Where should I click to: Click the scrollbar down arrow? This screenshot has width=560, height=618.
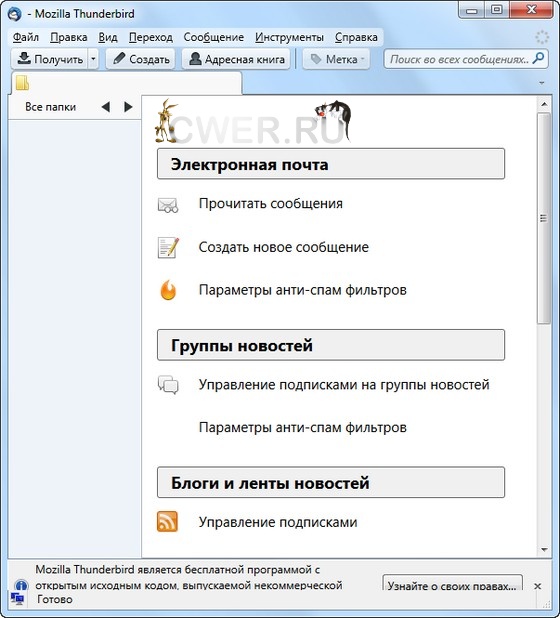[x=544, y=550]
